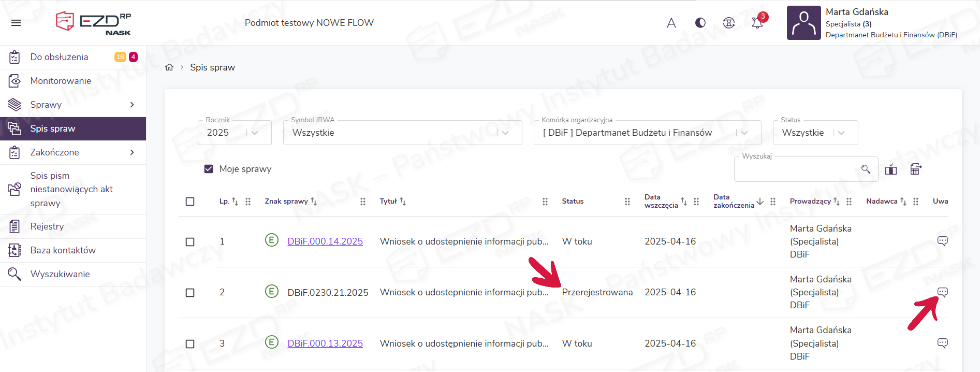Go to 'Baza kontaktów' sidebar item
This screenshot has height=372, width=980.
point(63,250)
